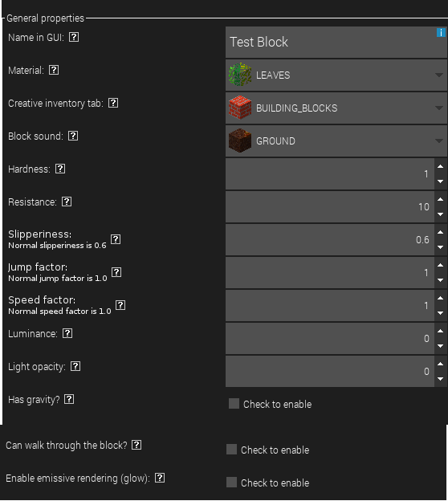Increase Luminance value with up arrow
The height and width of the screenshot is (501, 448).
pos(440,331)
